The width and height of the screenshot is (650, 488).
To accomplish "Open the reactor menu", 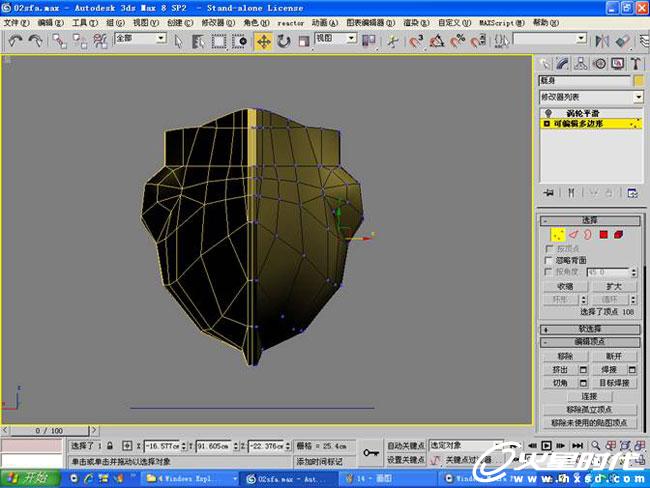I will 291,23.
